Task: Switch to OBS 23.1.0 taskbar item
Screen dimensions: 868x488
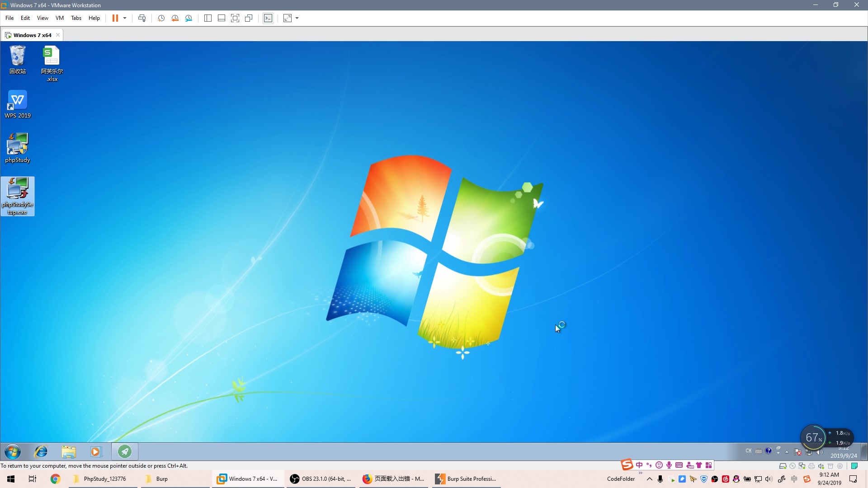Action: pos(320,479)
